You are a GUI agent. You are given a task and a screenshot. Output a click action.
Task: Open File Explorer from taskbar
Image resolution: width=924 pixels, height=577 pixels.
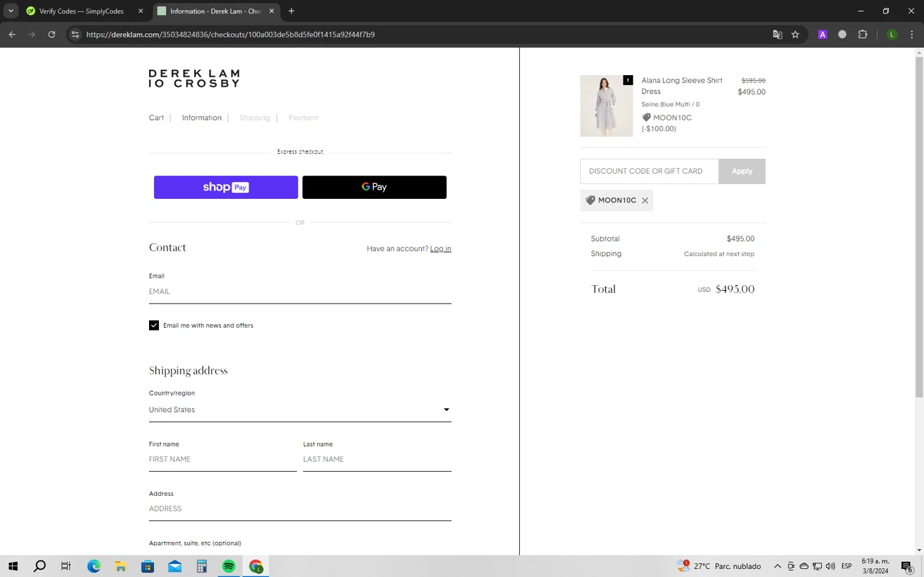(121, 567)
